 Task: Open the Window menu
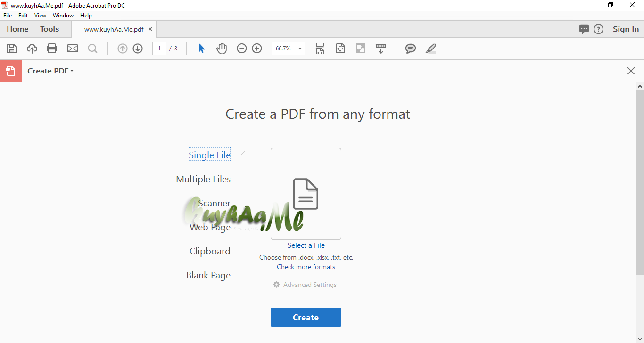pos(63,16)
